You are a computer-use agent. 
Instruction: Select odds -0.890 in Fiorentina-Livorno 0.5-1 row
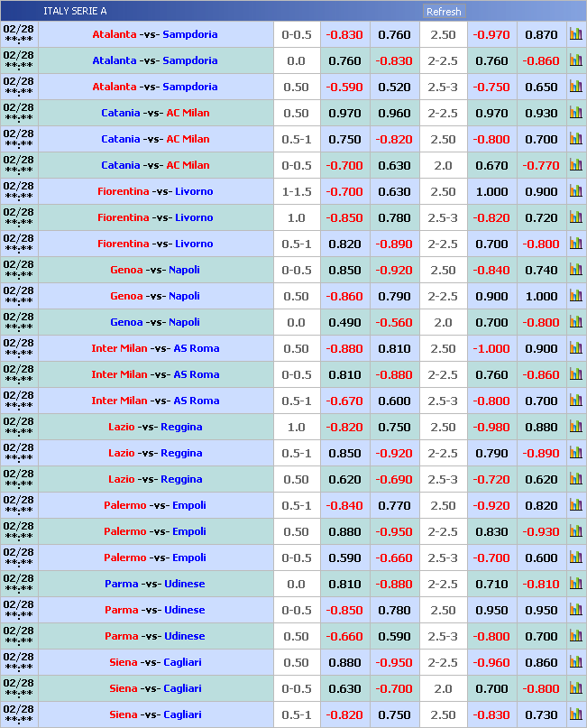pyautogui.click(x=394, y=244)
